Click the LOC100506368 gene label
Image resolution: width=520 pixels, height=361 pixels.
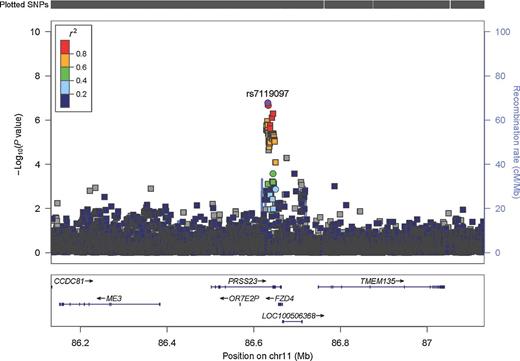[x=288, y=316]
